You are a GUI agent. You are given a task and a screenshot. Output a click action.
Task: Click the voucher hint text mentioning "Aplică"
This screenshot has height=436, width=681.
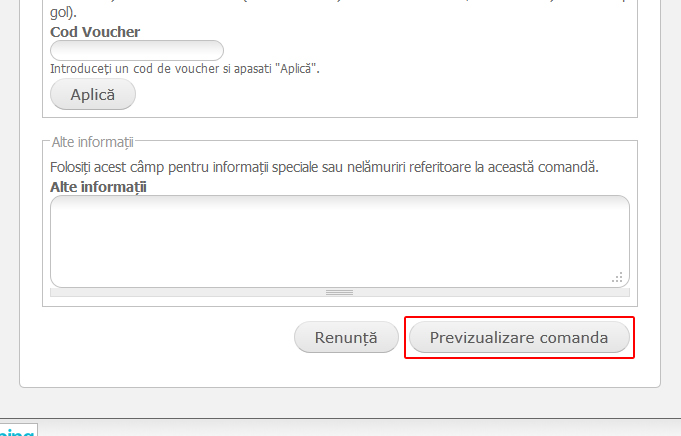pos(185,69)
